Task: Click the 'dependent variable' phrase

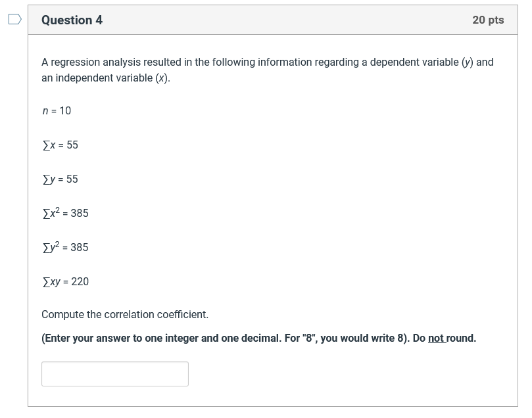Action: coord(414,62)
